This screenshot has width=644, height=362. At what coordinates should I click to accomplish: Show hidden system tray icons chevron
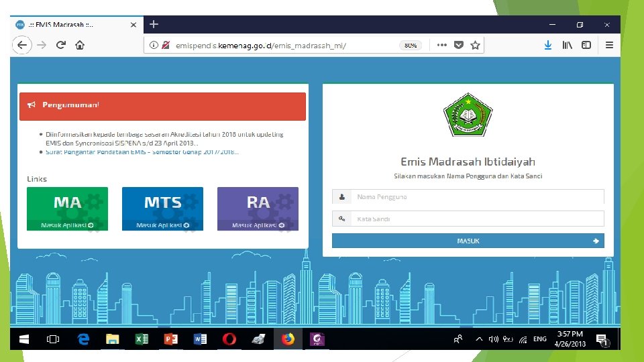[479, 339]
